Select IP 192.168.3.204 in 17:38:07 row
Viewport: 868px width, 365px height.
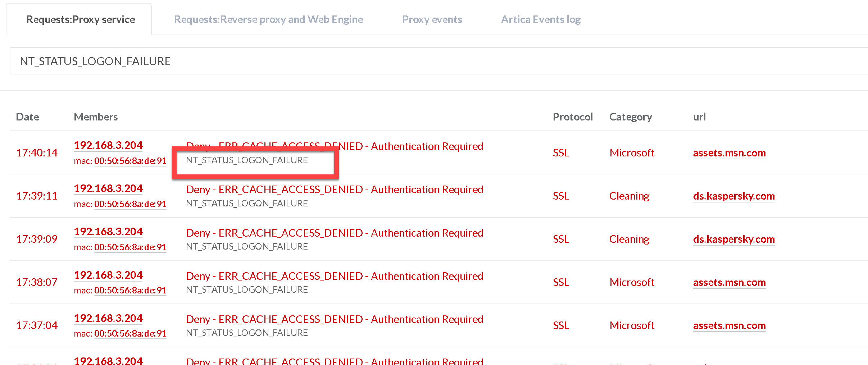pos(108,275)
